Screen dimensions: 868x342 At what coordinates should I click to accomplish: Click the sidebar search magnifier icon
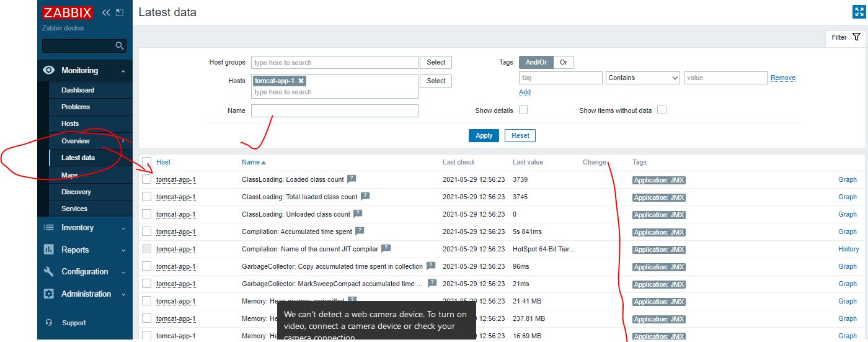click(120, 46)
